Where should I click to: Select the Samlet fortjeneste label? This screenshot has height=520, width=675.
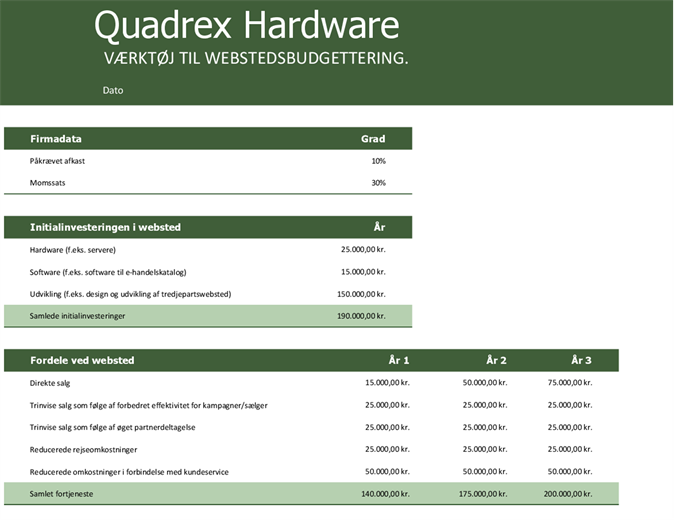[x=61, y=494]
